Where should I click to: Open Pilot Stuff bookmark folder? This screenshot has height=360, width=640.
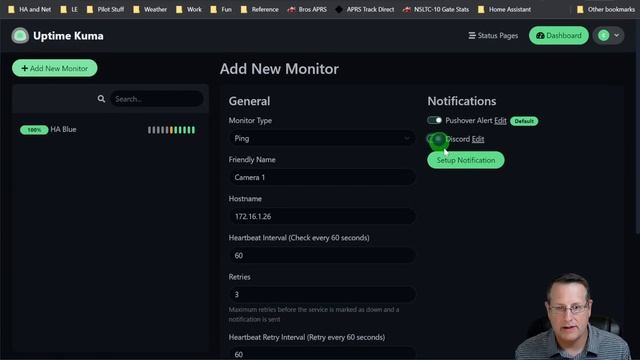point(106,9)
